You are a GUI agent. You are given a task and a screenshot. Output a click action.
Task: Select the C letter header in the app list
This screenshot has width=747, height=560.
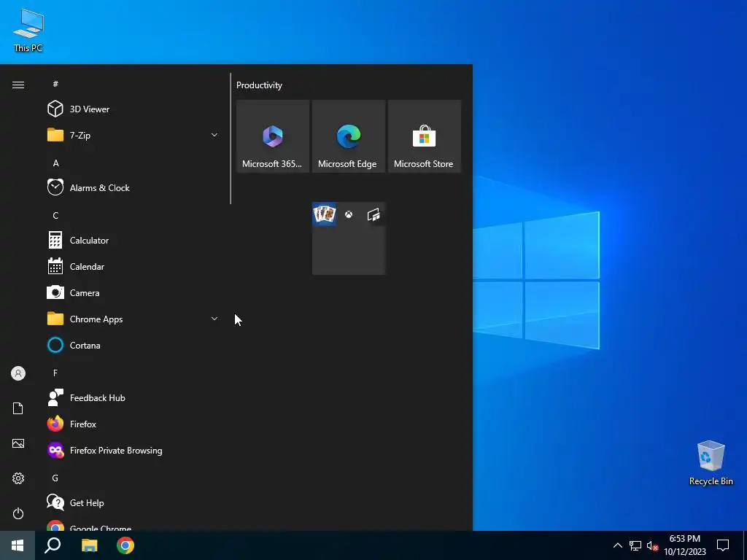coord(55,216)
